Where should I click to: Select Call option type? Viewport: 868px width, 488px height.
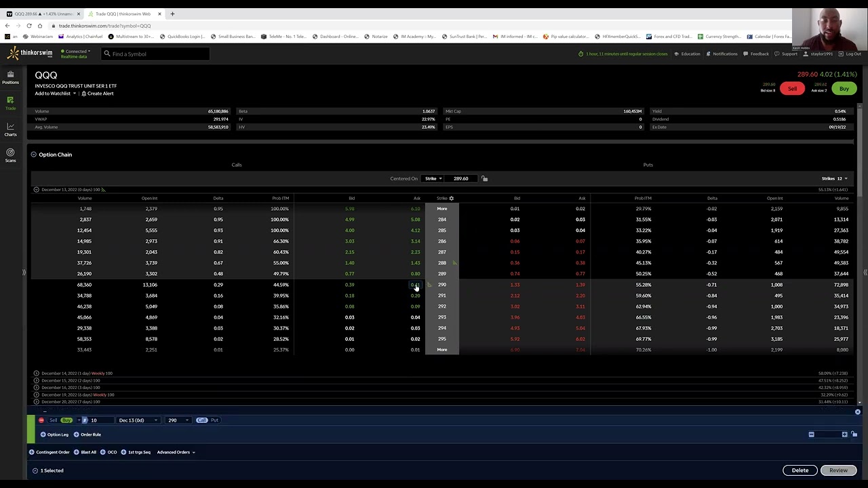tap(201, 420)
